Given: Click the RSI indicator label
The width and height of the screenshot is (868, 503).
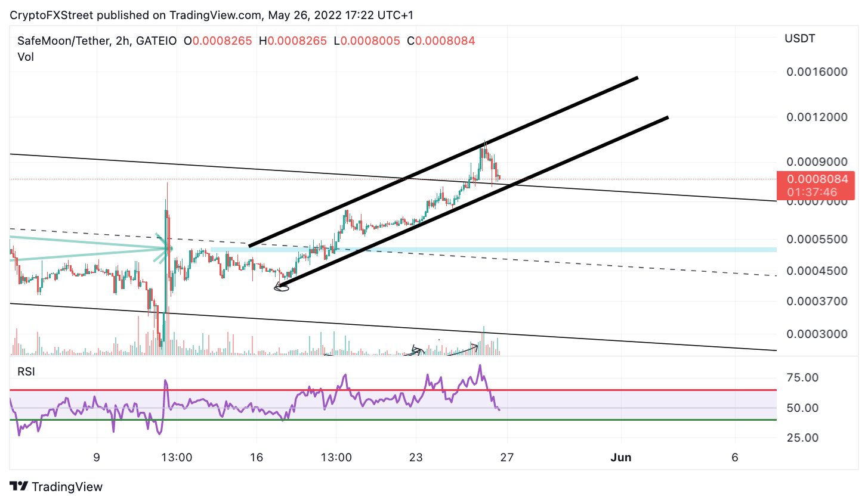Looking at the screenshot, I should click(26, 372).
